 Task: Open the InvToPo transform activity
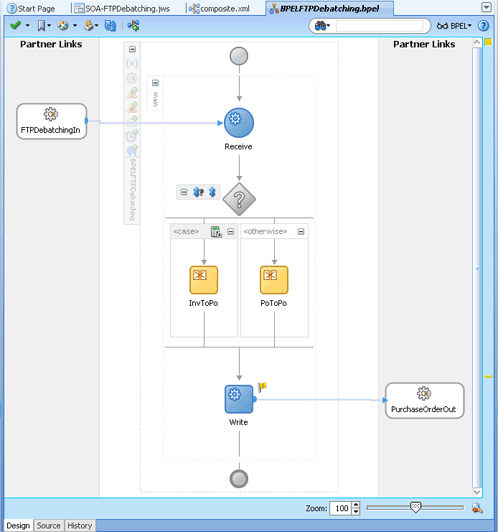point(204,280)
